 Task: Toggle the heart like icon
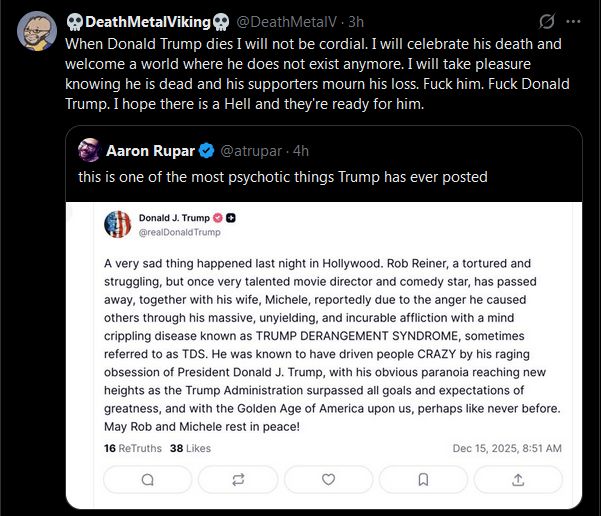332,479
